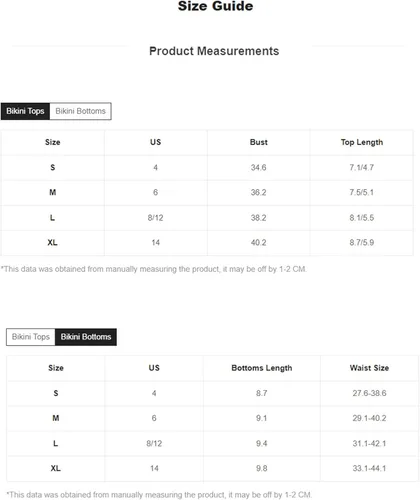Select waist size 27.6-38.6 cell

click(x=369, y=393)
